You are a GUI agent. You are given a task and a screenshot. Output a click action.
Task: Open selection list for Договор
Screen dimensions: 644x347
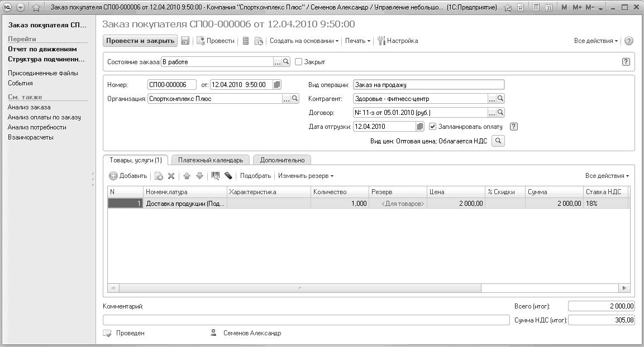[x=492, y=112]
